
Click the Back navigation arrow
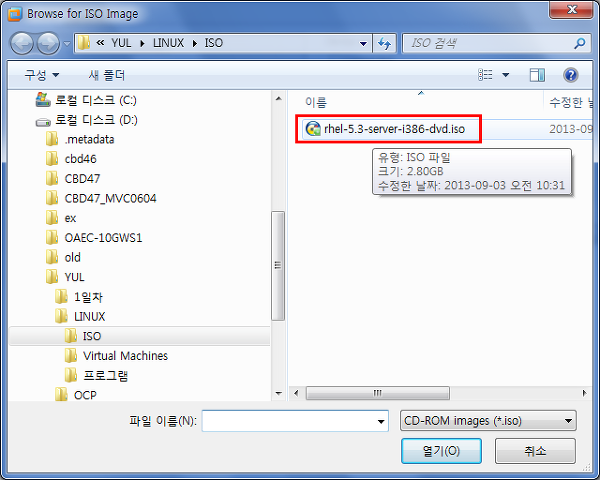point(22,43)
